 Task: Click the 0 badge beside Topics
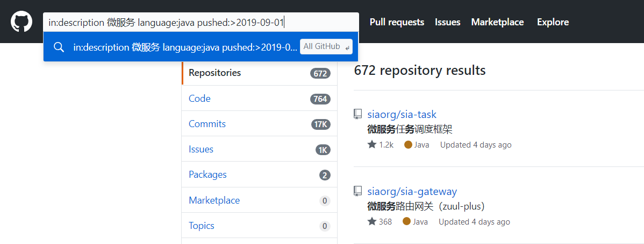325,226
